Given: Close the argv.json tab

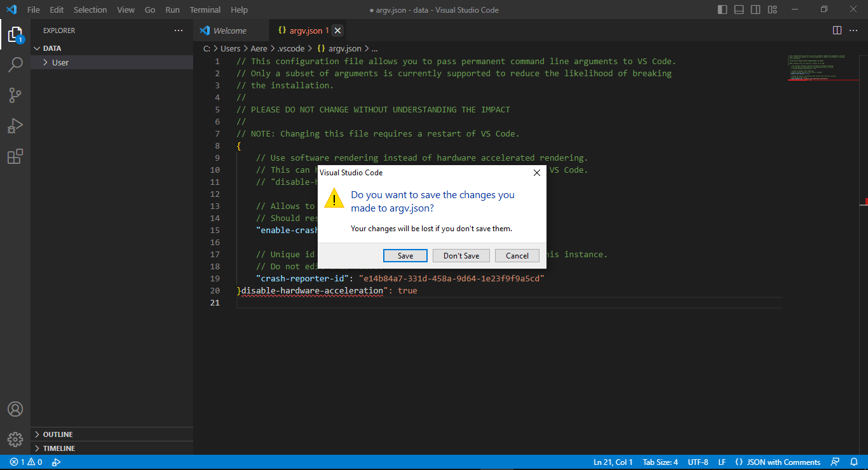Looking at the screenshot, I should (338, 30).
